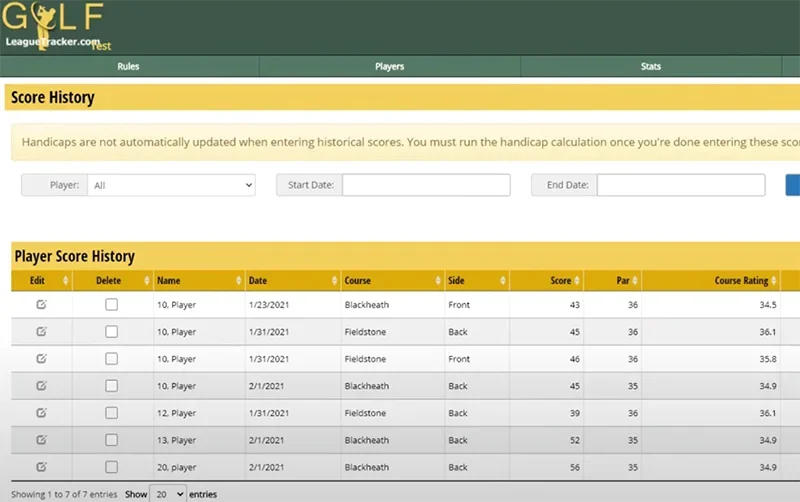Check delete box for 1/23/2021 Blackheath row
800x502 pixels.
point(111,304)
